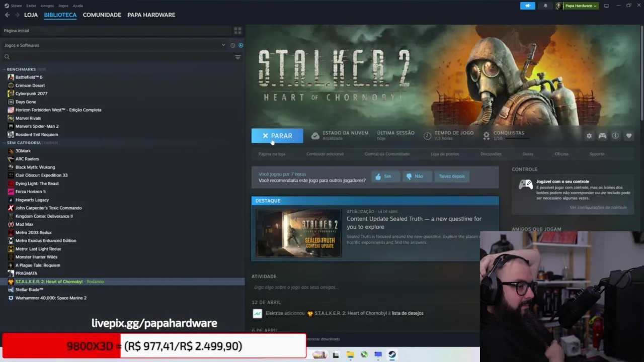Select Hogwarts Legacy

32,200
